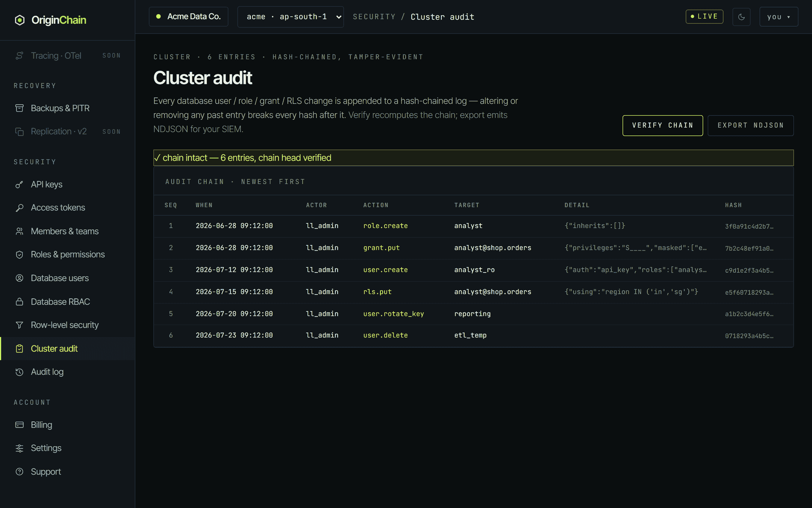Image resolution: width=812 pixels, height=508 pixels.
Task: Click the SECURITY breadcrumb link
Action: point(374,17)
